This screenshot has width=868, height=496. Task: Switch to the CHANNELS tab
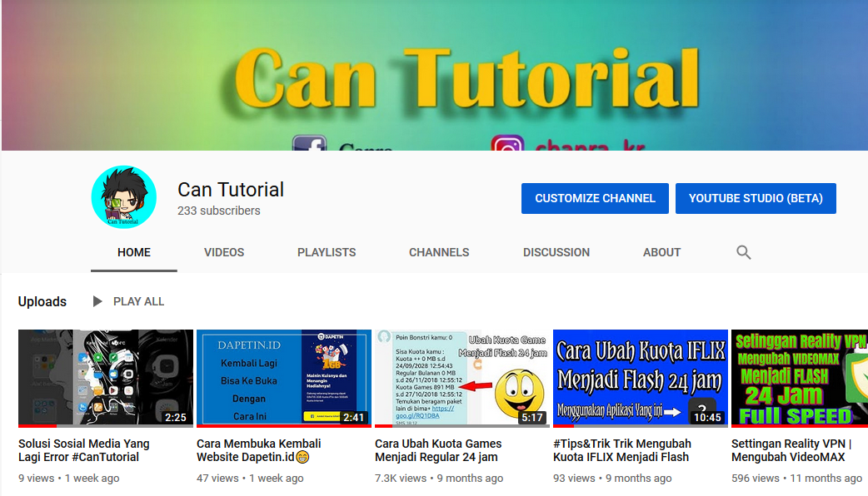(x=439, y=252)
